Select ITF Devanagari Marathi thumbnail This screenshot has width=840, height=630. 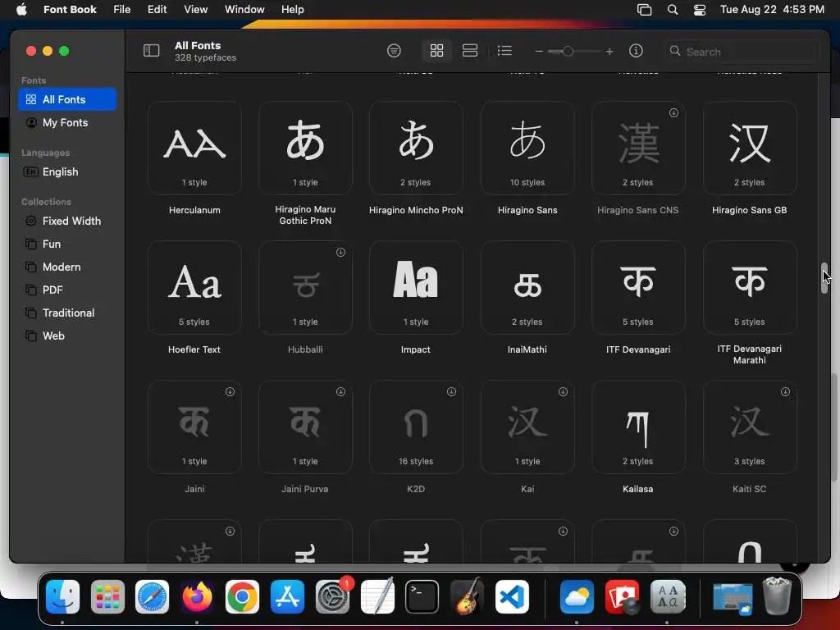tap(750, 288)
